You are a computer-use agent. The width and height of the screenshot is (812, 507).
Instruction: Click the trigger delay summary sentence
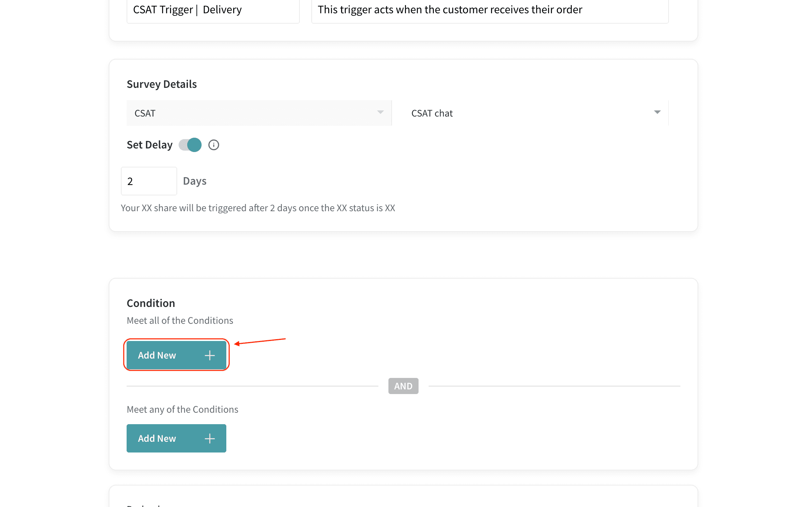pos(258,208)
